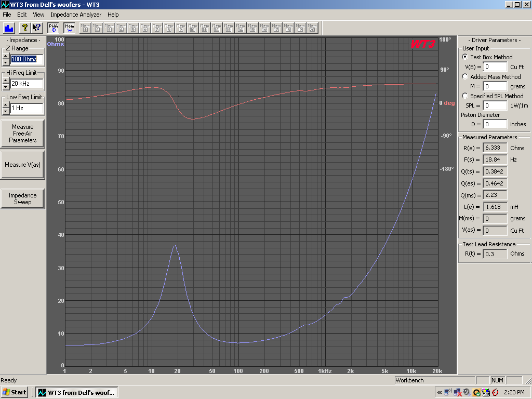Click the L(e) value 1.618
The height and width of the screenshot is (399, 532).
coord(495,207)
